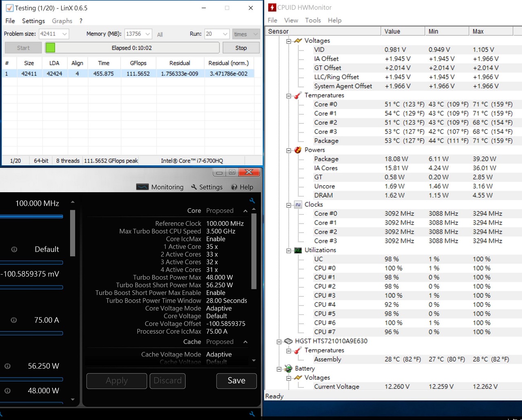Click the info icon next to 56.250 W
522x420 pixels.
8,366
